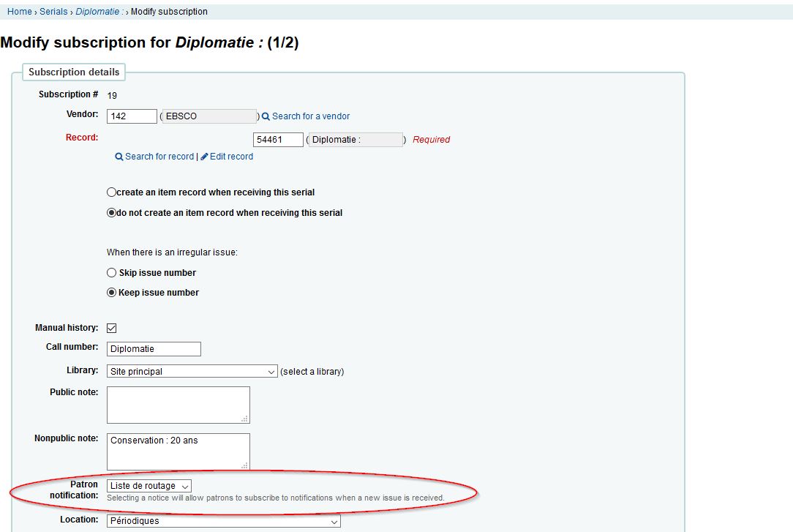Viewport: 793px width, 532px height.
Task: Click the Edit record link
Action: tap(231, 157)
